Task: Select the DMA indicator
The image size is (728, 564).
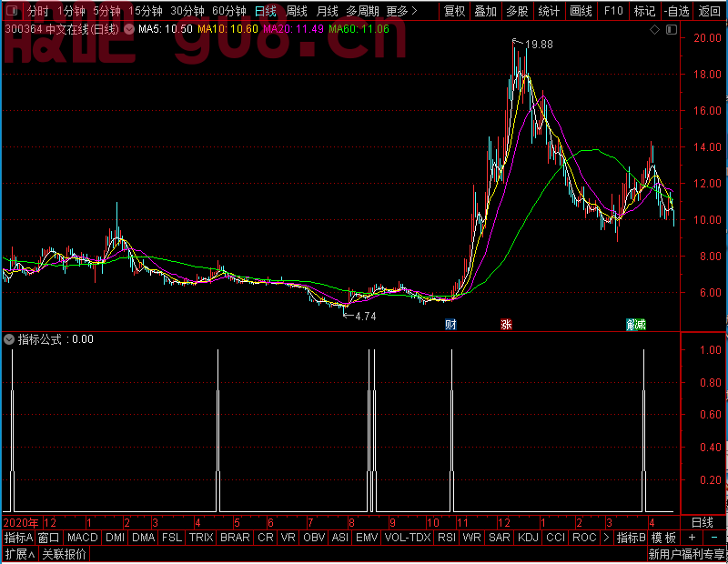Action: [x=144, y=538]
